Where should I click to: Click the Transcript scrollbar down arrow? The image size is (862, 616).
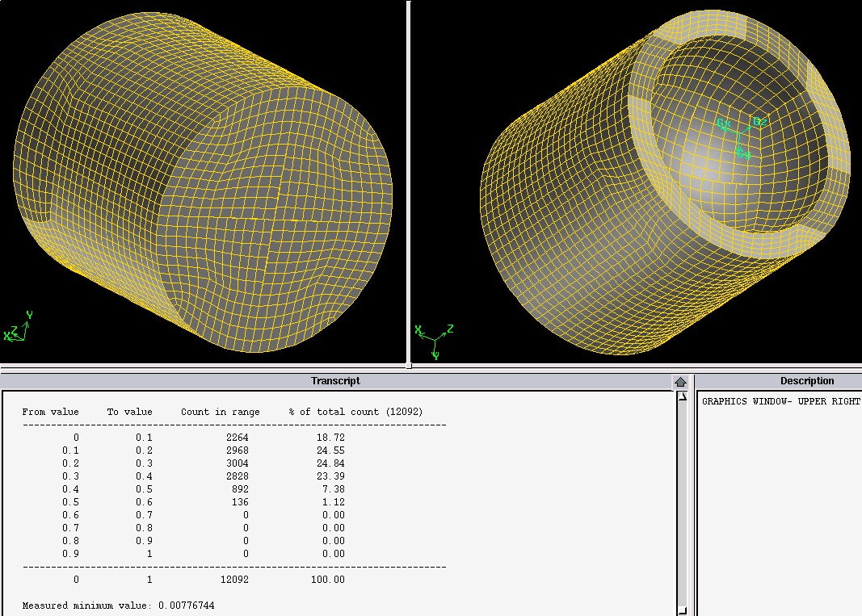click(682, 610)
